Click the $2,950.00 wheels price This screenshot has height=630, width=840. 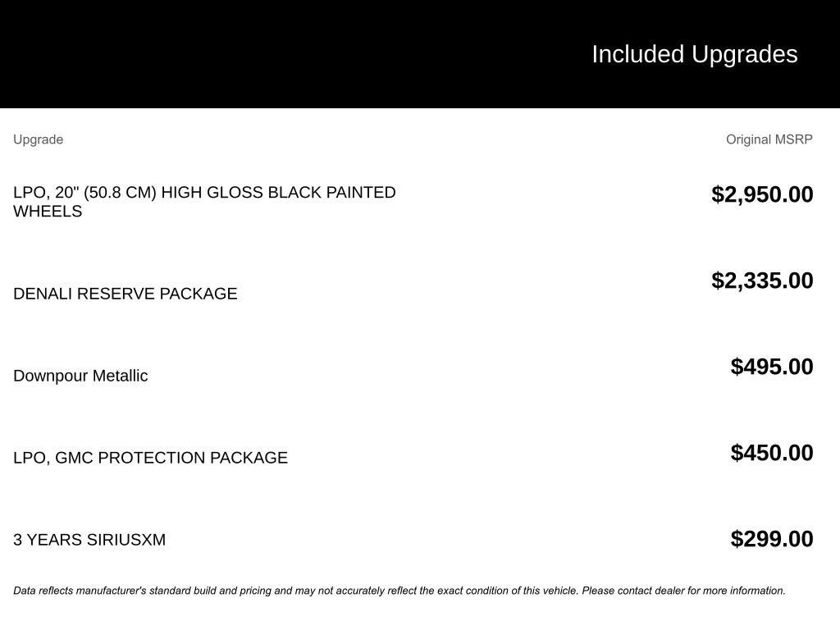[762, 194]
